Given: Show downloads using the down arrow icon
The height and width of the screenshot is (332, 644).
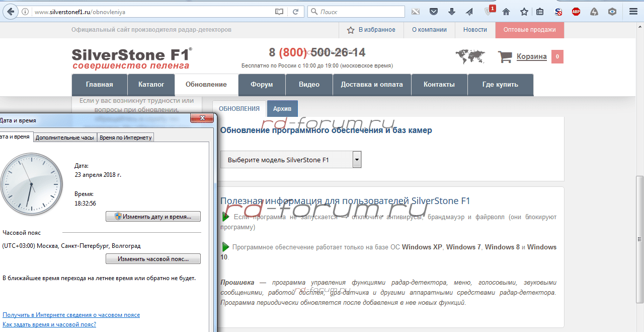Looking at the screenshot, I should pos(451,12).
